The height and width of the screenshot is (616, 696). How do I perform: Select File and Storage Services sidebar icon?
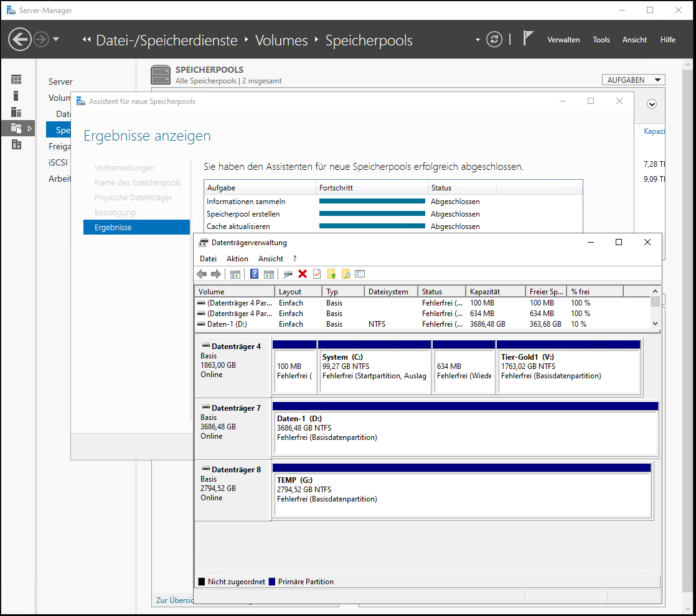(x=16, y=128)
